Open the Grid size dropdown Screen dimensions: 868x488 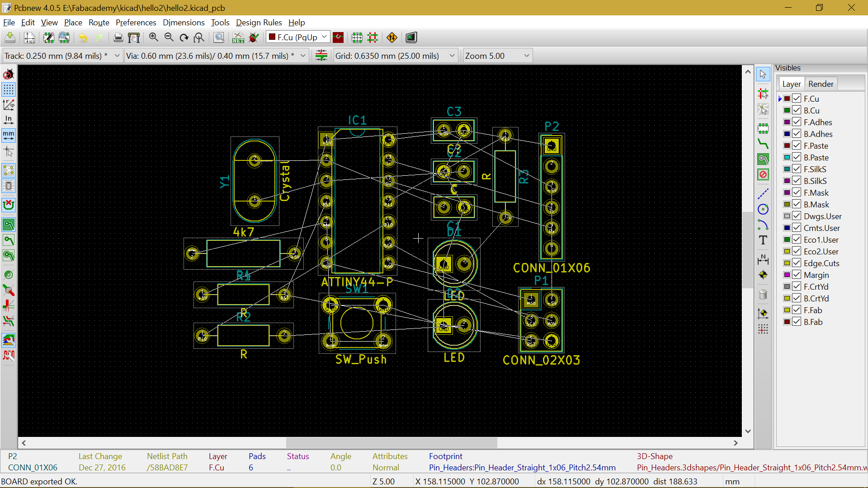[x=395, y=56]
